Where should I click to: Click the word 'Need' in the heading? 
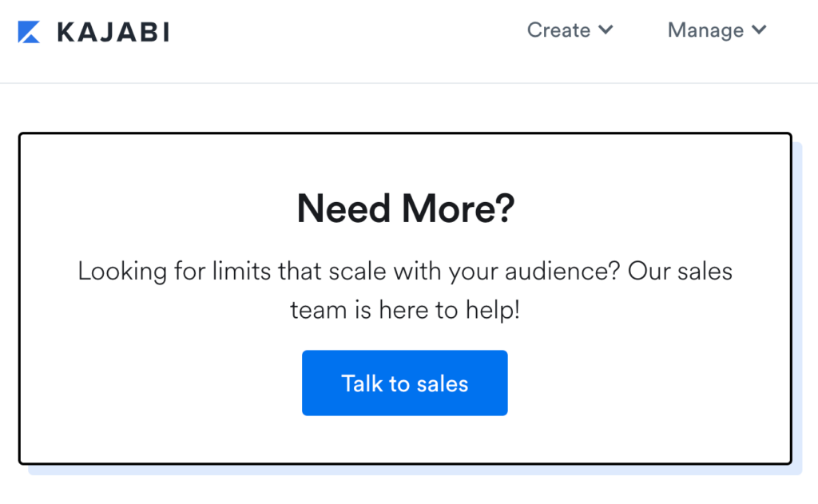pos(343,208)
